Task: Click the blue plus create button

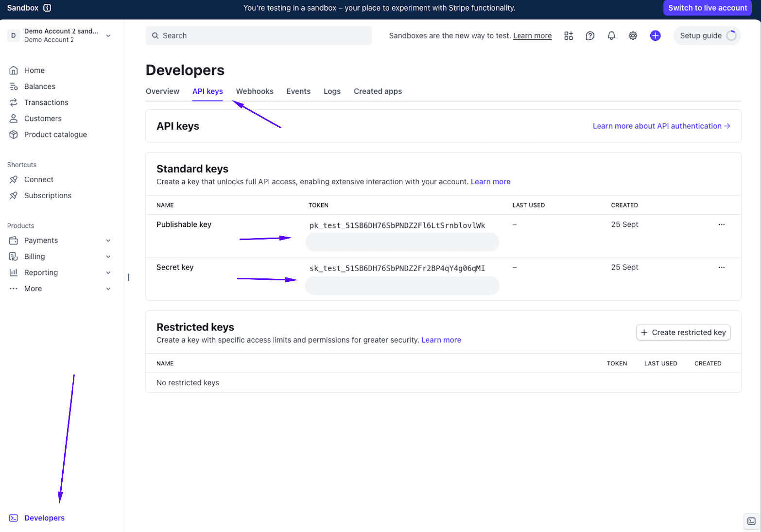Action: pyautogui.click(x=655, y=35)
